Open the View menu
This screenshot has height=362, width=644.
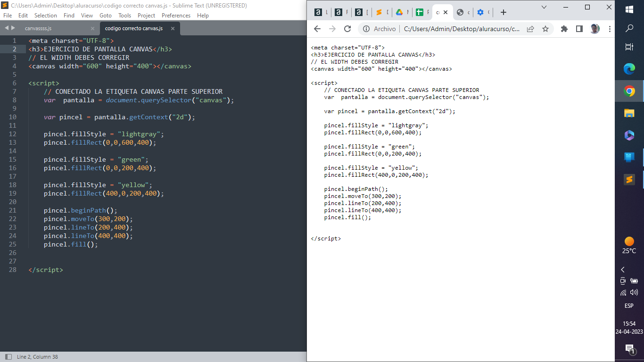click(x=87, y=16)
